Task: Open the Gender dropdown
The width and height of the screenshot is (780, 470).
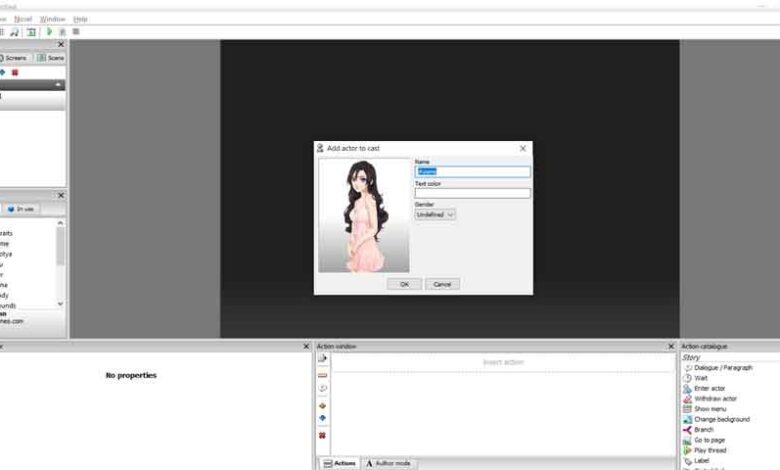Action: (435, 215)
